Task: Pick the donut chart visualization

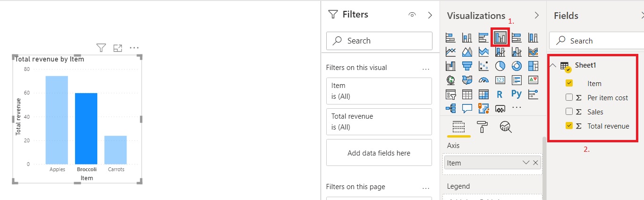Action: [517, 66]
